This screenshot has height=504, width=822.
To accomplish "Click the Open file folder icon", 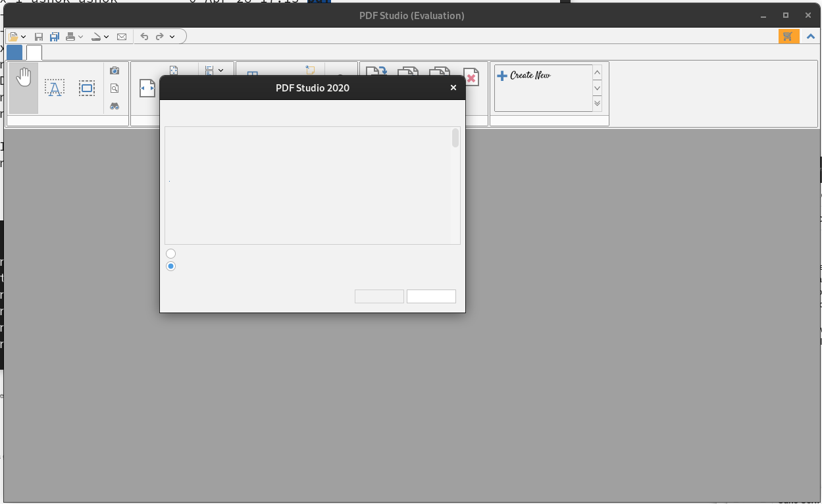I will pos(13,37).
